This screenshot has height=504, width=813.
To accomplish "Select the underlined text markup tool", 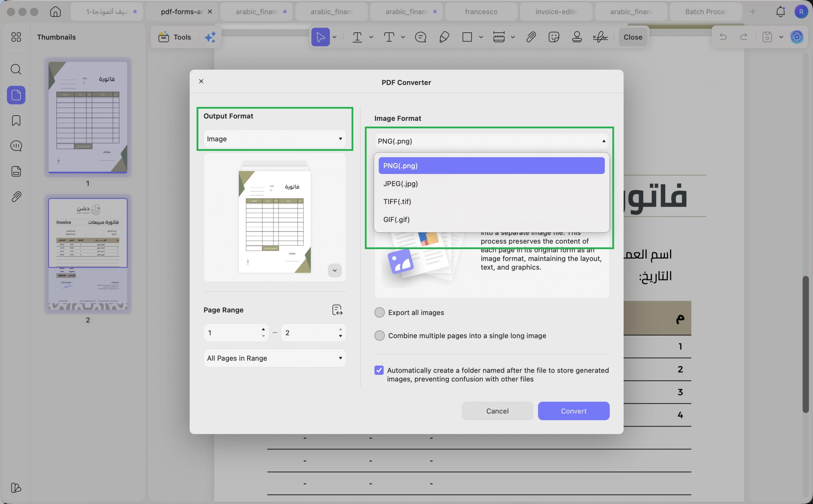I will tap(357, 37).
